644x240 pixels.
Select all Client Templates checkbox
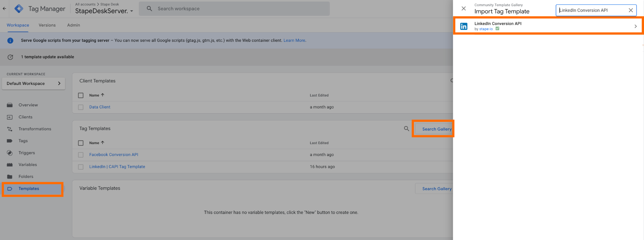(x=81, y=95)
